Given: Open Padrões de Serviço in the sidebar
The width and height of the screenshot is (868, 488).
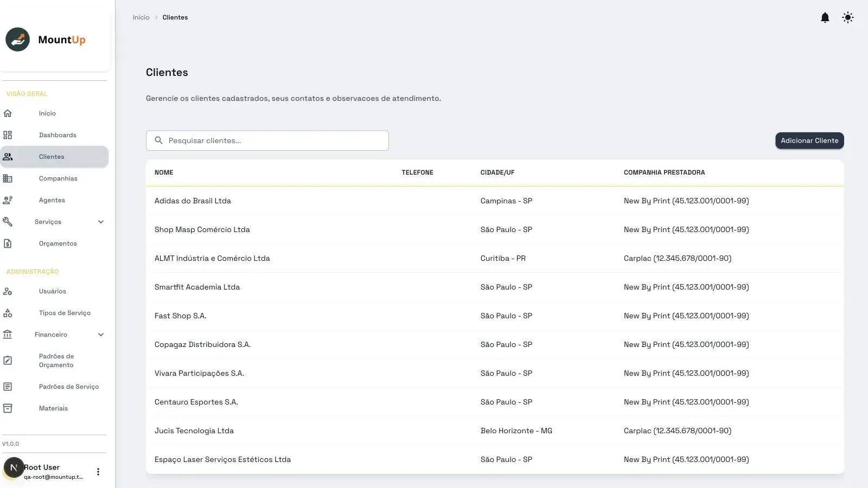Looking at the screenshot, I should tap(54, 387).
